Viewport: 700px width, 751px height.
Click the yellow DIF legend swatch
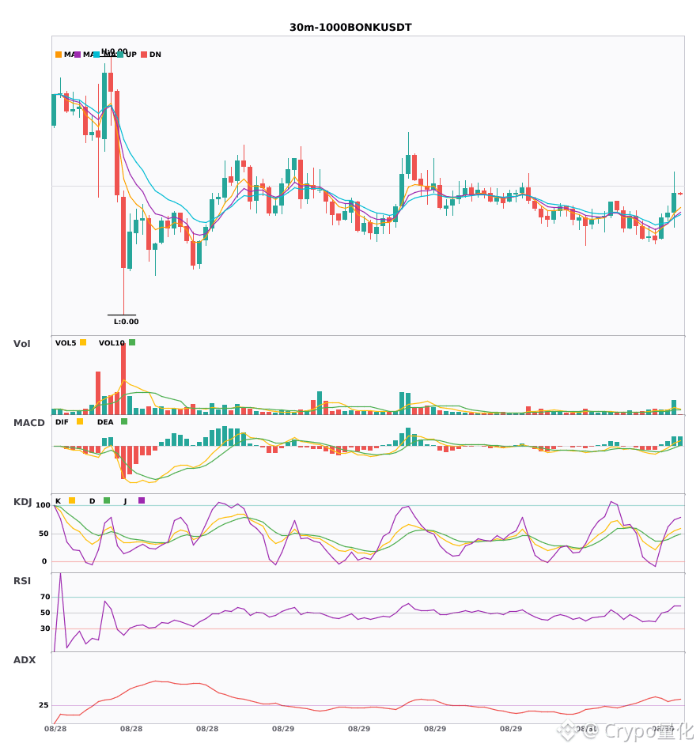(x=80, y=421)
